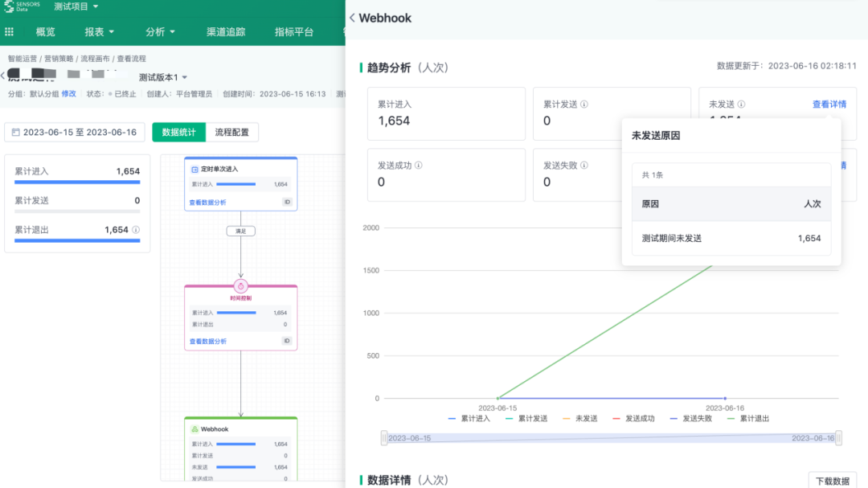Expand the 分析 menu dropdown

160,32
